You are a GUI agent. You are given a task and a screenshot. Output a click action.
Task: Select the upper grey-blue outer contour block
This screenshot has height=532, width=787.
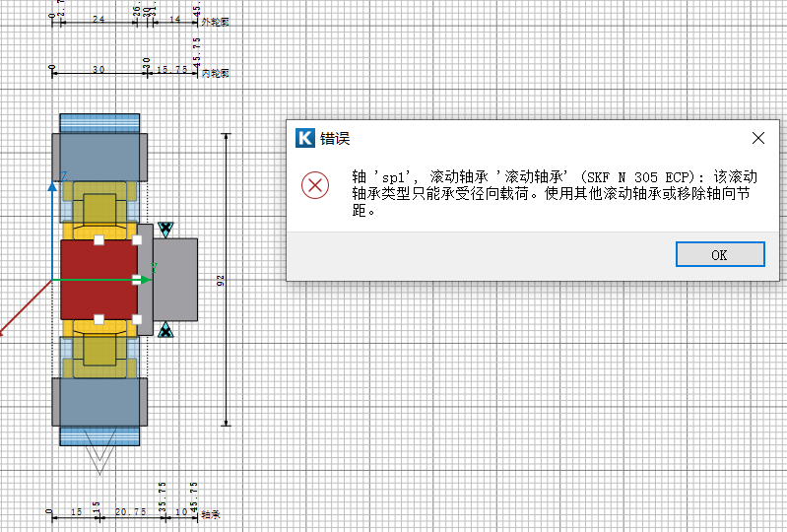[x=99, y=157]
